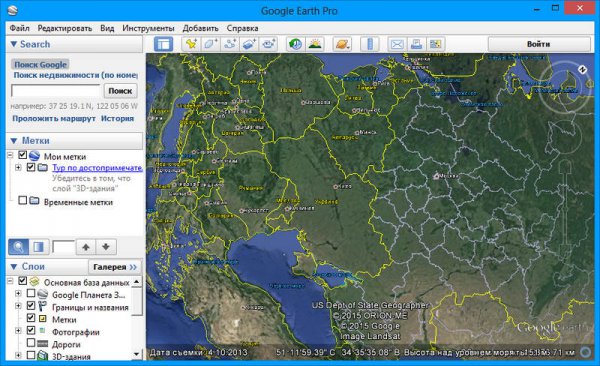Open the Файл menu
Image resolution: width=600 pixels, height=366 pixels.
pos(20,28)
